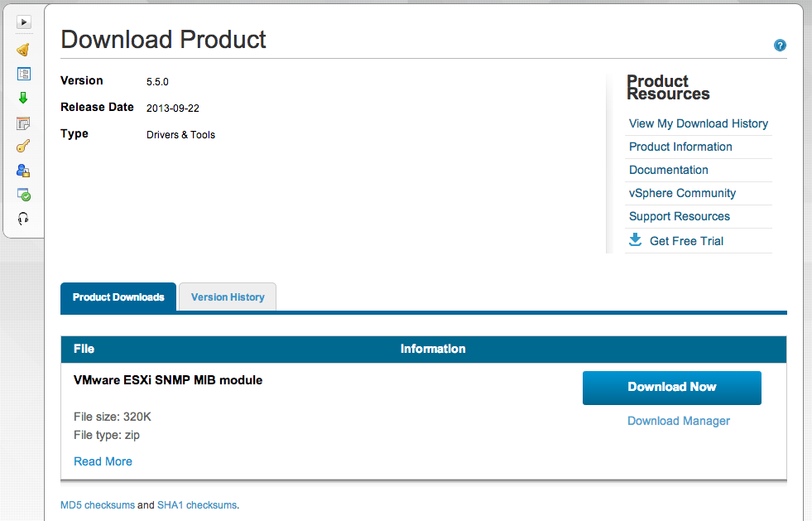This screenshot has width=812, height=521.
Task: Open Read More for SNMP MIB module
Action: 103,461
